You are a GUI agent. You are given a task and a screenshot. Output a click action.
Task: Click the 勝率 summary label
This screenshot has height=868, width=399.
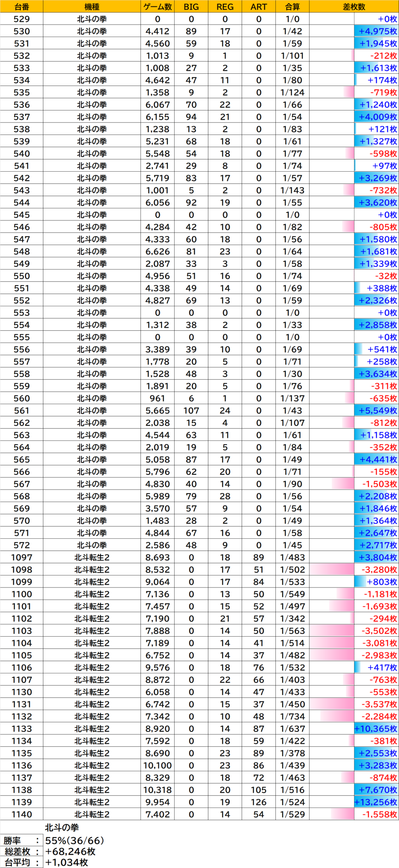click(x=12, y=840)
